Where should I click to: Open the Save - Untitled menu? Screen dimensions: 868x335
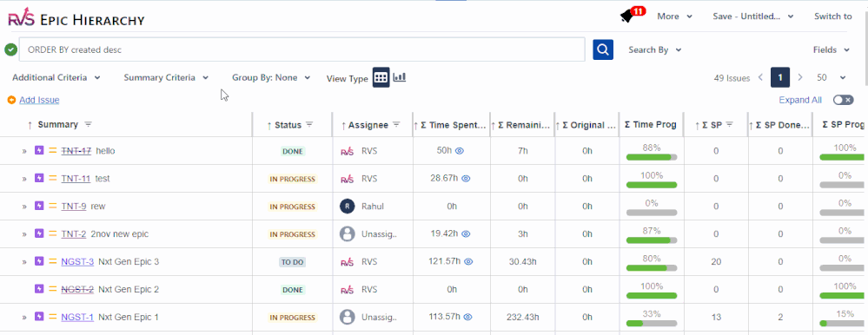point(753,16)
